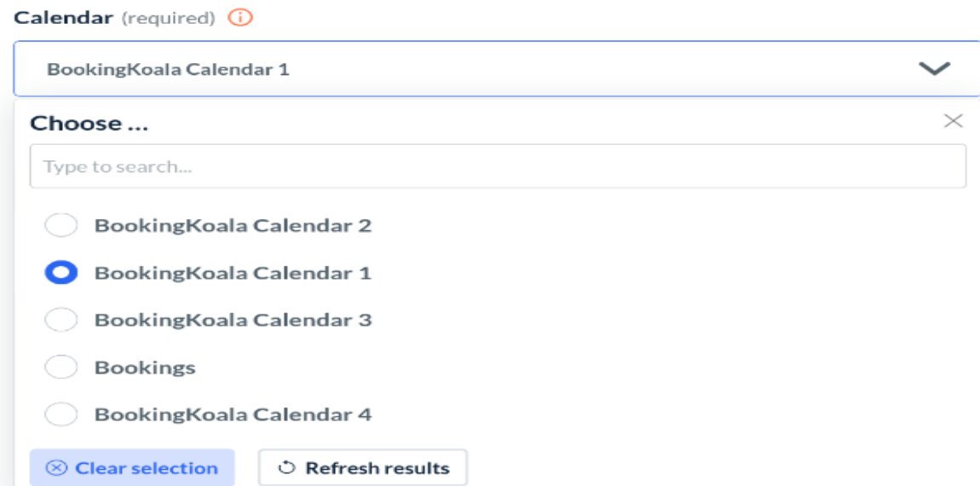The height and width of the screenshot is (486, 980).
Task: Click the circled X clear icon
Action: pos(56,468)
